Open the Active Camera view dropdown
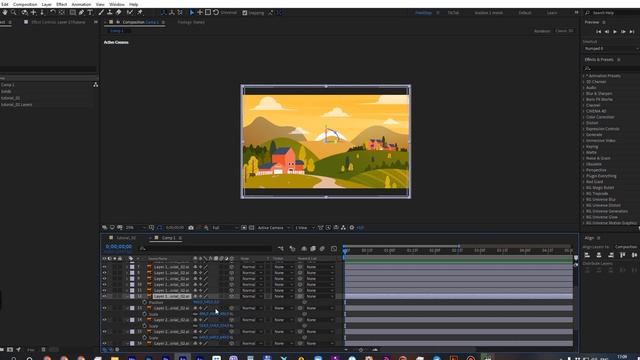 [x=273, y=228]
